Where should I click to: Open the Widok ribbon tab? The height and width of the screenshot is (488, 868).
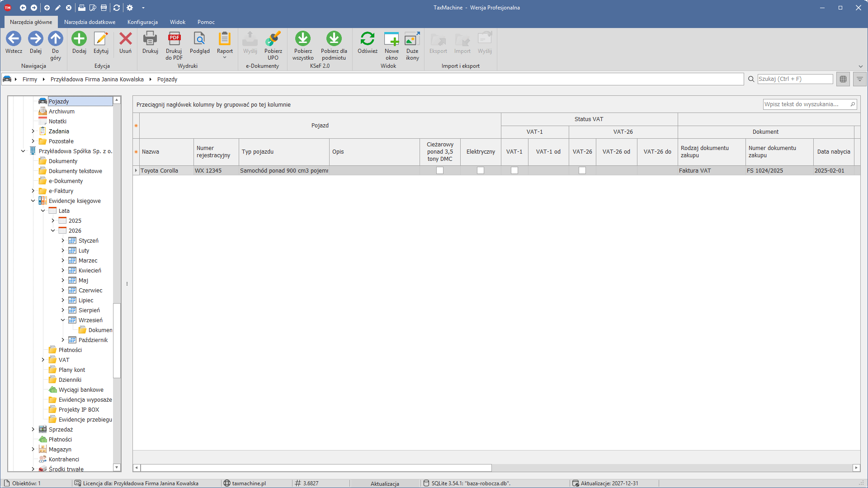click(178, 22)
